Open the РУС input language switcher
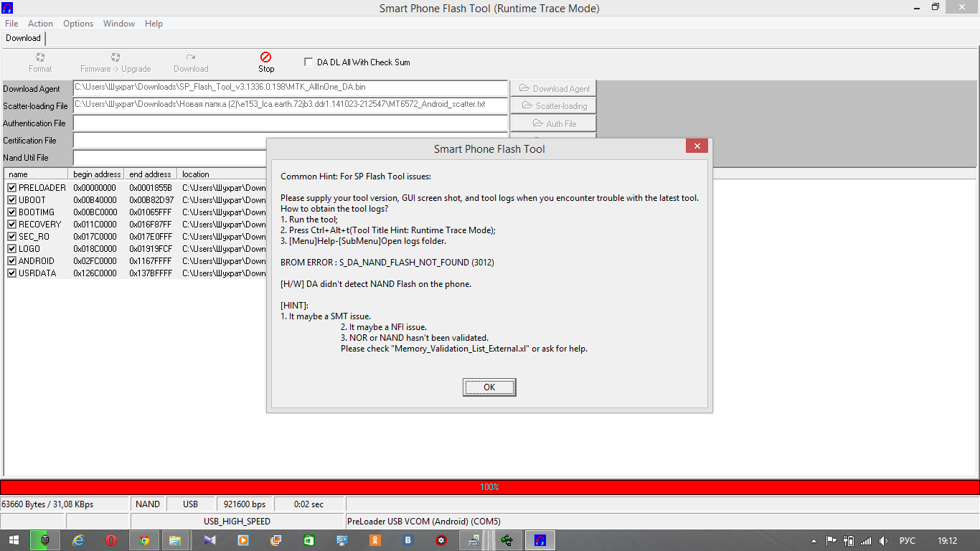This screenshot has height=551, width=980. coord(907,541)
